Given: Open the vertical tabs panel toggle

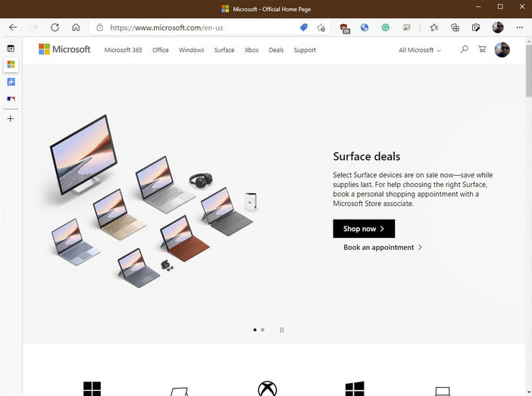Looking at the screenshot, I should click(11, 48).
